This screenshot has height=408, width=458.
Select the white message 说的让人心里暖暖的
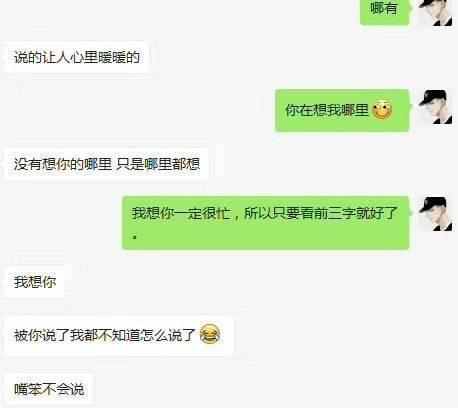(77, 57)
